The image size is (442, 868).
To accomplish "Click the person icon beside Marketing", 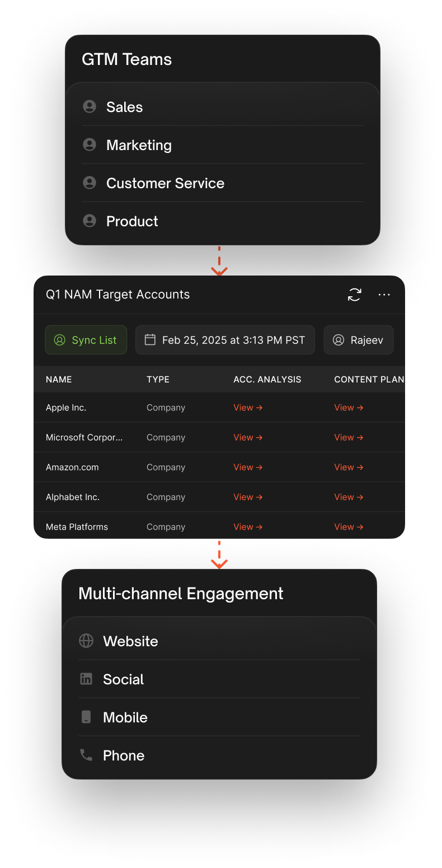I will [90, 144].
